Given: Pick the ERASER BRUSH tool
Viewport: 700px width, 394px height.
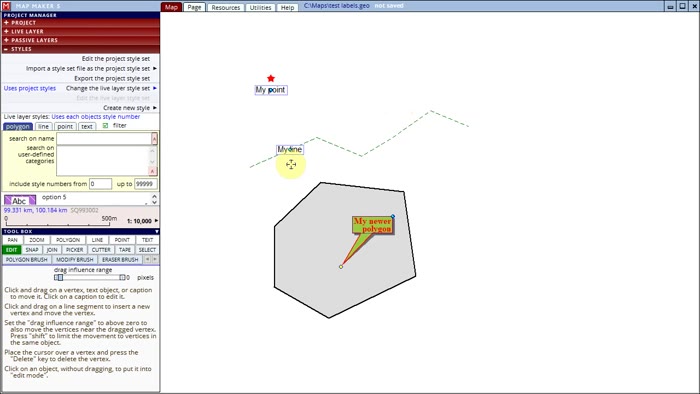Looking at the screenshot, I should tap(120, 260).
